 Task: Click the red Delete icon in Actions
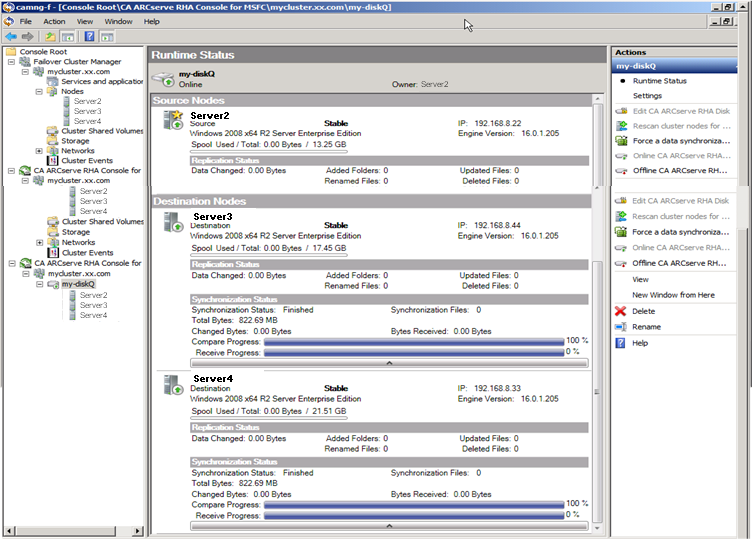(621, 311)
